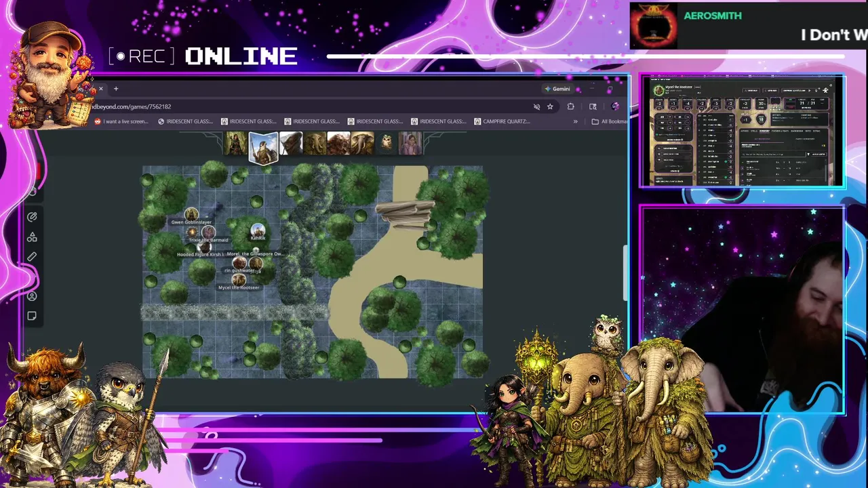868x488 pixels.
Task: Open the tokens person icon in sidebar
Action: (x=32, y=296)
